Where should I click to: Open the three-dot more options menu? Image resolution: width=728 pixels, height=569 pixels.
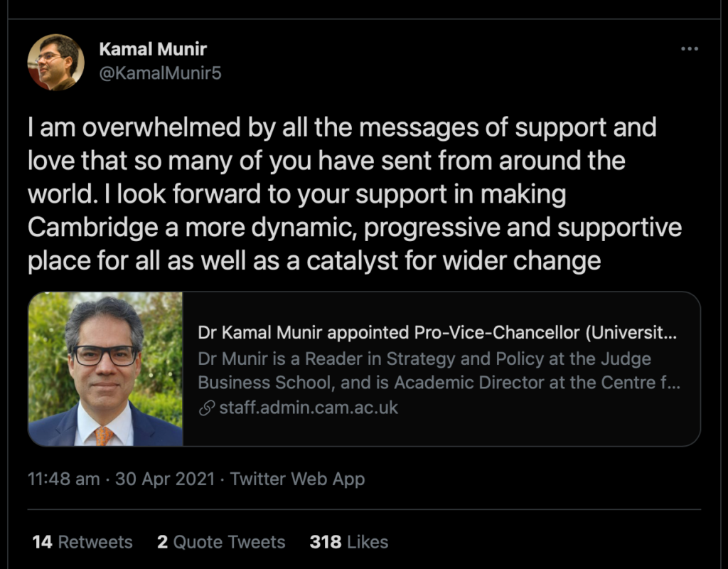point(690,49)
